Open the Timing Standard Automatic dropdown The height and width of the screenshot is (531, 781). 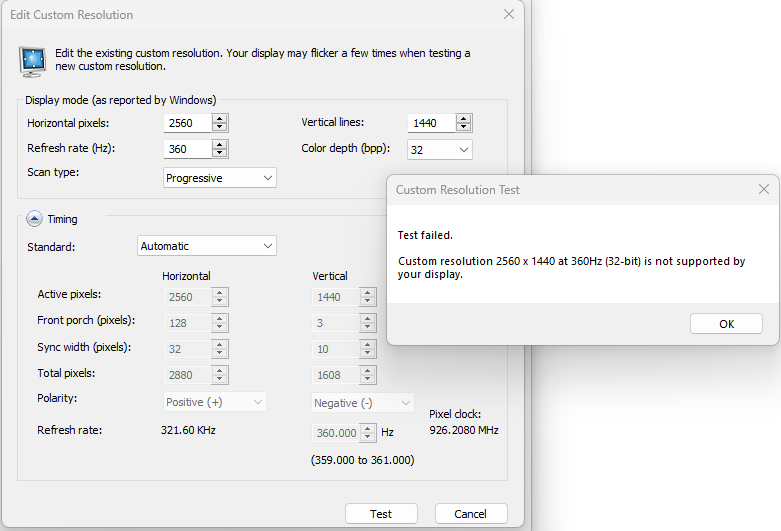point(206,246)
